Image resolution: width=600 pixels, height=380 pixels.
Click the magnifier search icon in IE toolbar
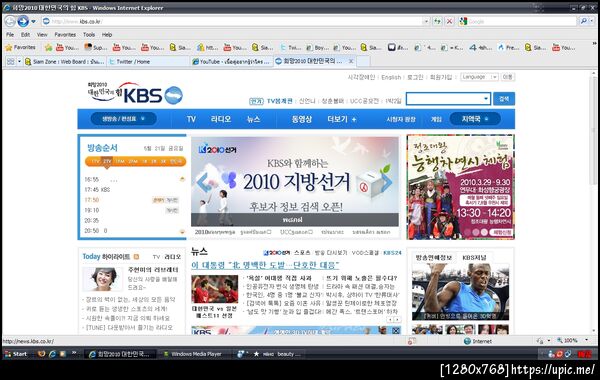coord(583,21)
